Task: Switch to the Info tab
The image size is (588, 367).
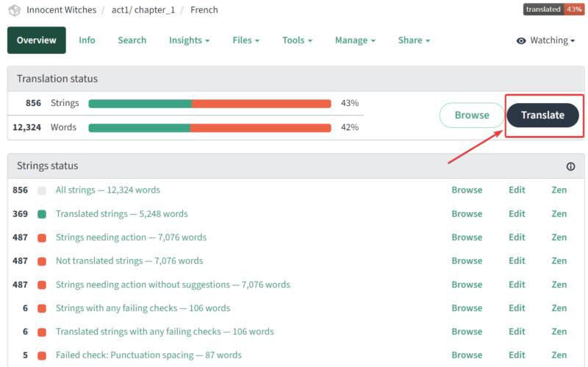Action: pyautogui.click(x=87, y=40)
